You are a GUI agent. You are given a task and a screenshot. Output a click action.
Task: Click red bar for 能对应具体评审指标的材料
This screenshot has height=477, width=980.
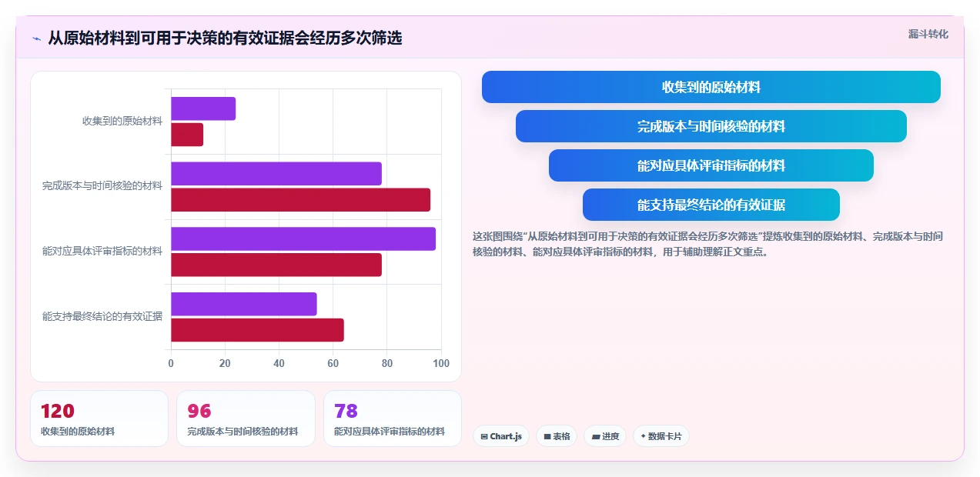276,265
